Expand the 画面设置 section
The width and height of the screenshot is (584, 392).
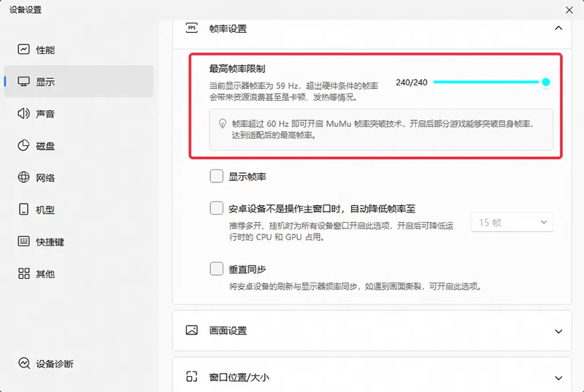[x=558, y=331]
